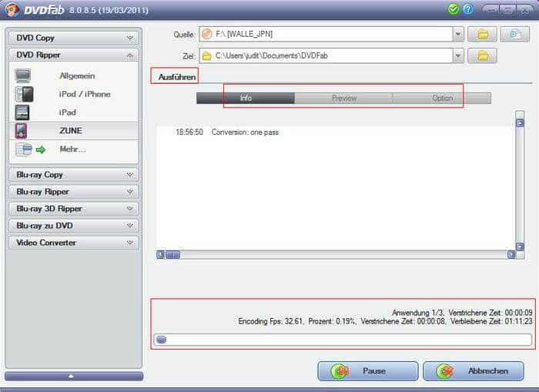Browse target folder next to Ziel field
This screenshot has height=392, width=539.
tap(482, 55)
